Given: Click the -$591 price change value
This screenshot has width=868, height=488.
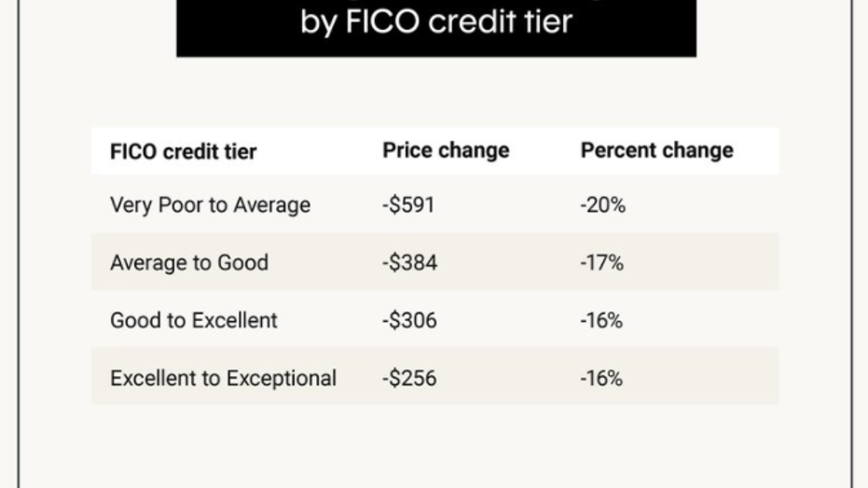Looking at the screenshot, I should [408, 205].
